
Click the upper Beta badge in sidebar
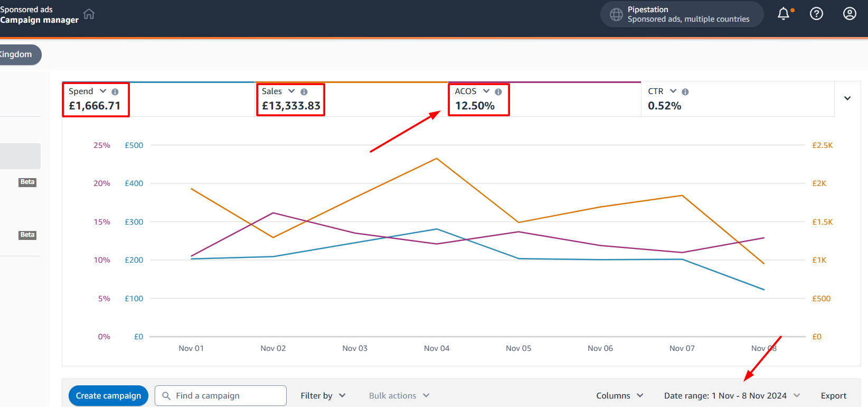click(27, 182)
